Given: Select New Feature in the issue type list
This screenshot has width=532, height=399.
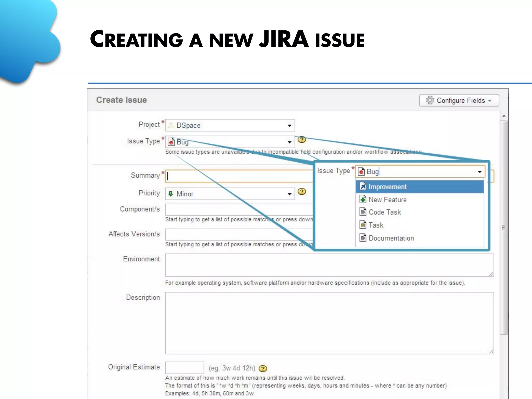Looking at the screenshot, I should point(420,199).
